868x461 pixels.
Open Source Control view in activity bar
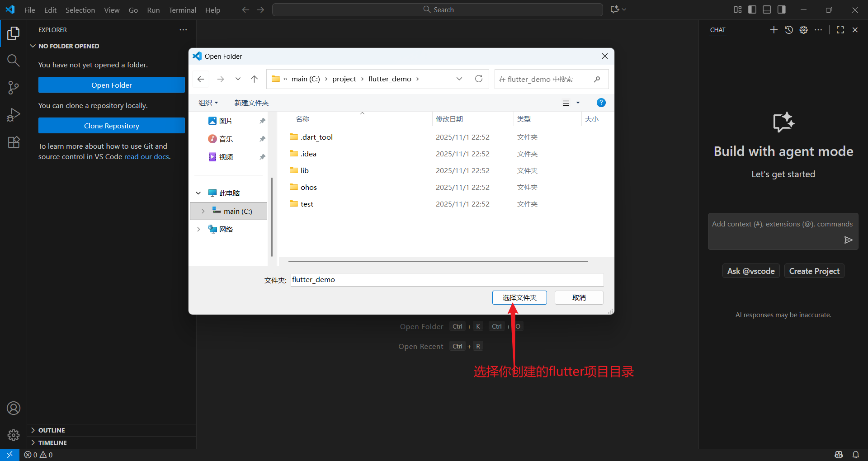(14, 88)
